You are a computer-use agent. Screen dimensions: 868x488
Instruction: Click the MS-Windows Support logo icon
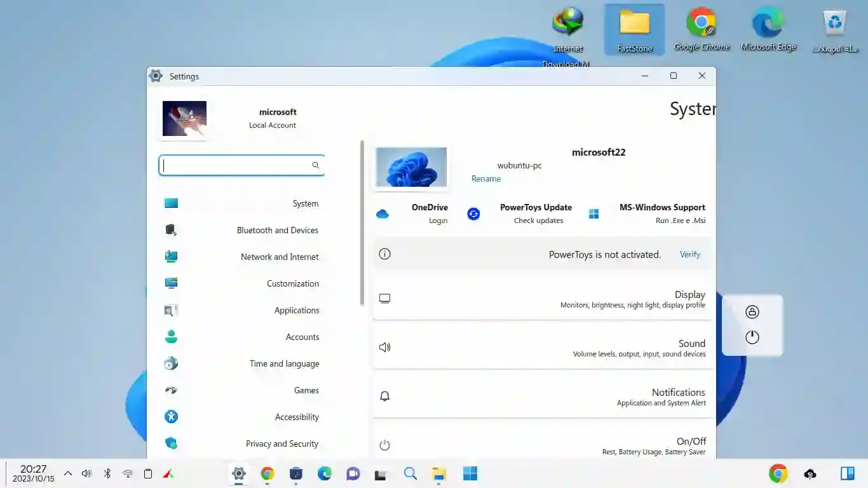593,214
